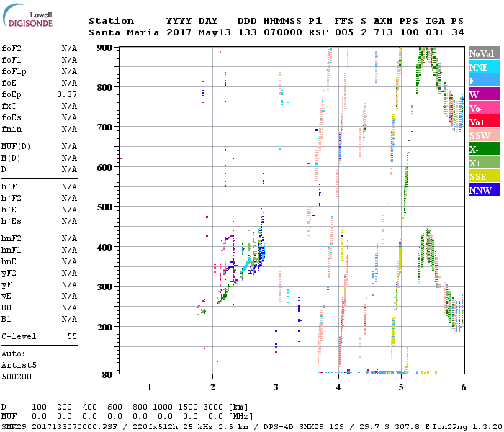This screenshot has height=432, width=504.
Task: Select the SSE yellow legend swatch
Action: pos(484,176)
